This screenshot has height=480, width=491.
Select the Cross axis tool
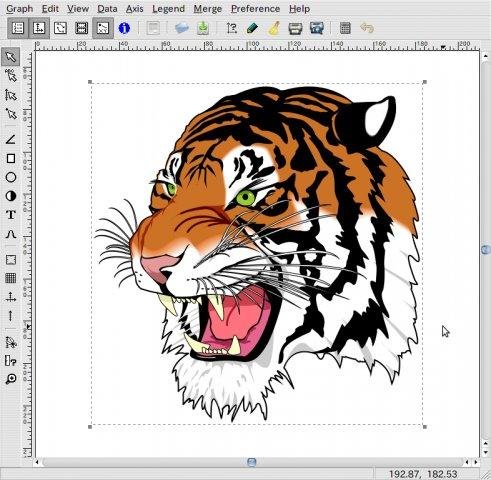11,297
